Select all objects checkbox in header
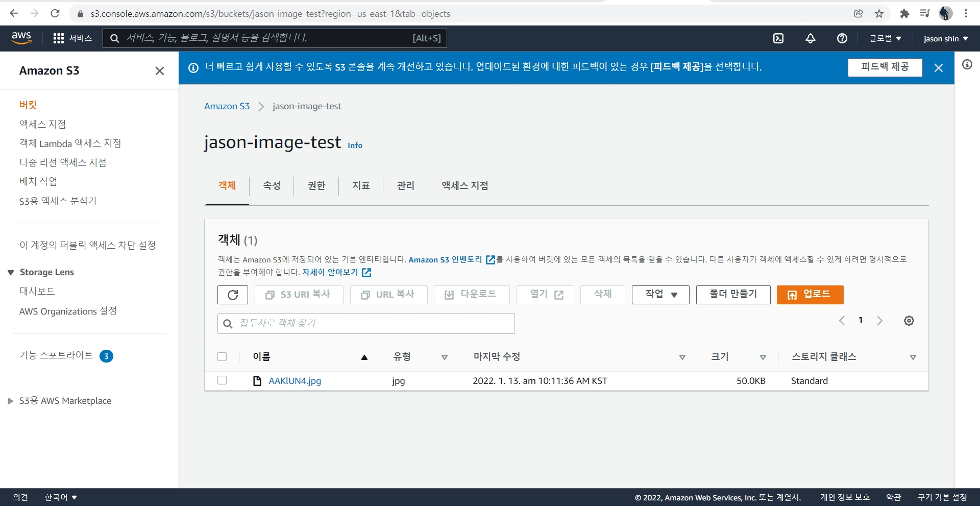This screenshot has height=506, width=980. point(222,357)
